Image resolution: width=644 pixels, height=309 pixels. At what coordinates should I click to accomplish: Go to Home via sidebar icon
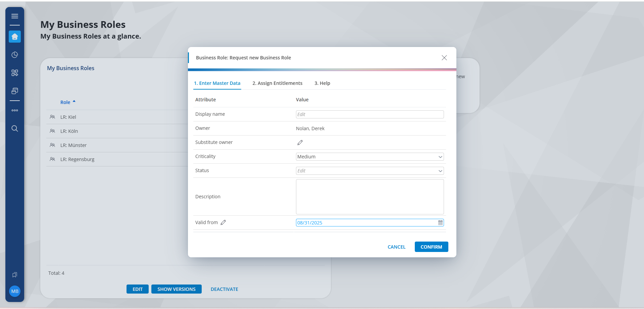coord(15,37)
